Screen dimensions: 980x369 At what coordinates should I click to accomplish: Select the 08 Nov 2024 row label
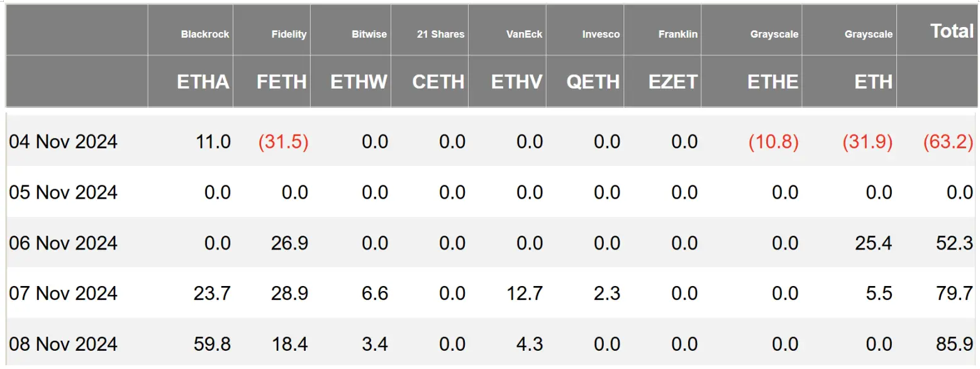pyautogui.click(x=63, y=344)
